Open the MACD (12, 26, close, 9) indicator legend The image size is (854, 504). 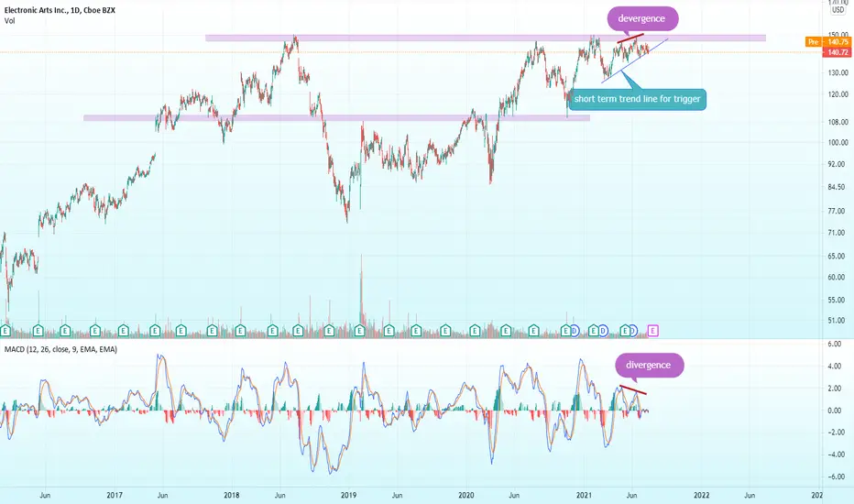click(60, 349)
